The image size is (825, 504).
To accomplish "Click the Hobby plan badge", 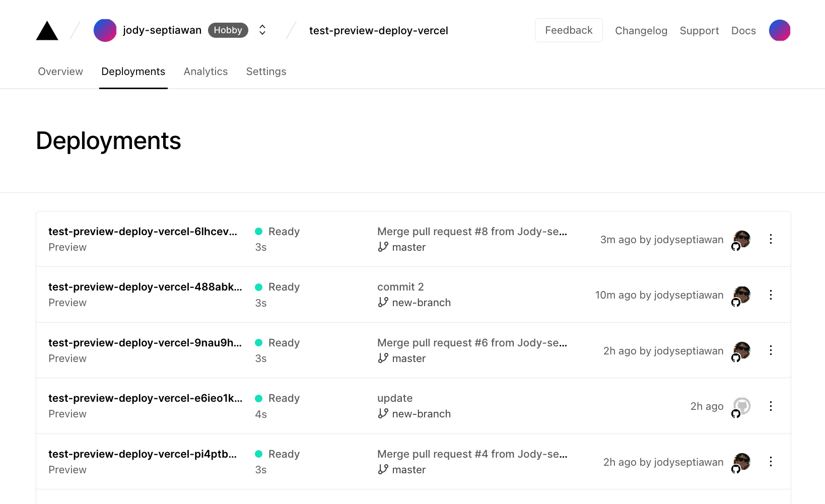I will [228, 30].
